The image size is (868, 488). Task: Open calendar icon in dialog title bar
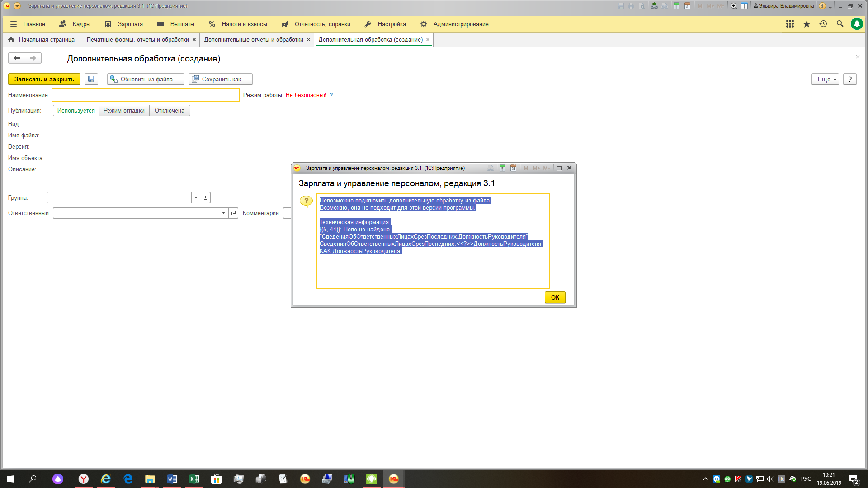pyautogui.click(x=513, y=168)
